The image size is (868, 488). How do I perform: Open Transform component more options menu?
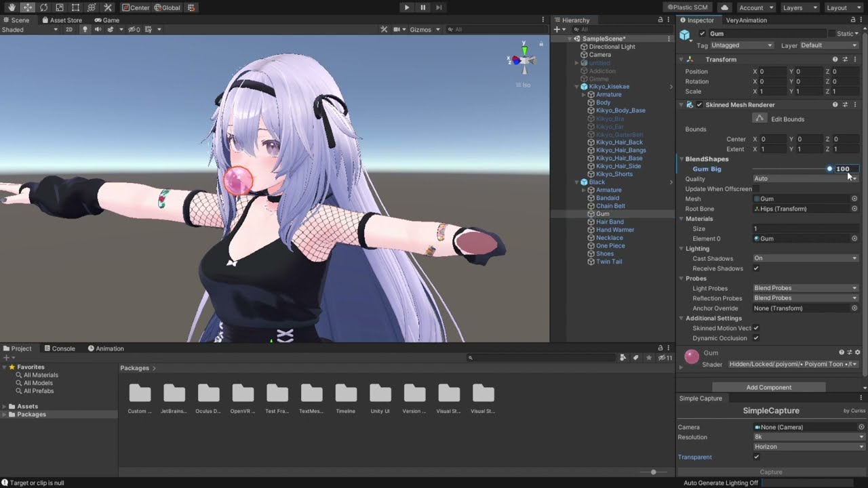855,60
